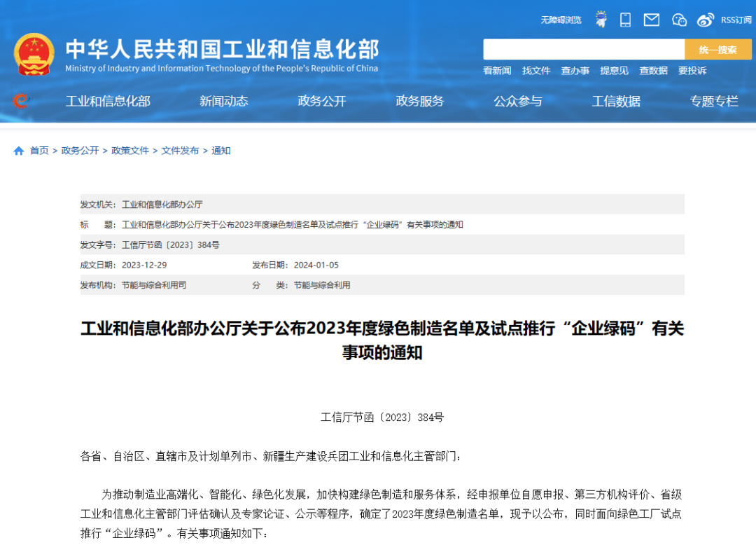Click issuing authority value 工业和信息化部办公厅
The width and height of the screenshot is (756, 552).
pyautogui.click(x=162, y=205)
